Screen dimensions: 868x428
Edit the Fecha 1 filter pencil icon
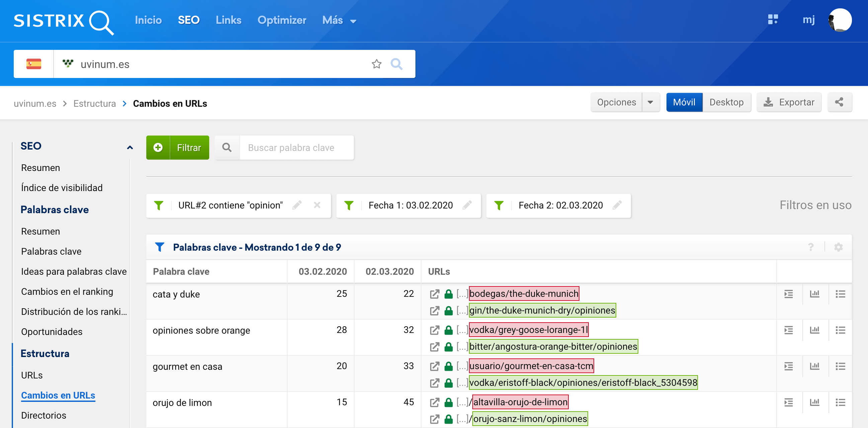click(x=467, y=205)
